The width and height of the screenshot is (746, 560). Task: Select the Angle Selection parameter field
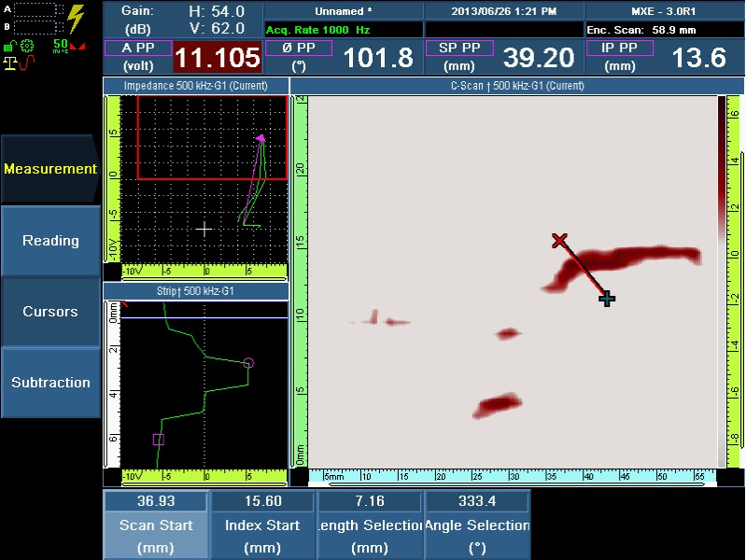click(x=477, y=525)
